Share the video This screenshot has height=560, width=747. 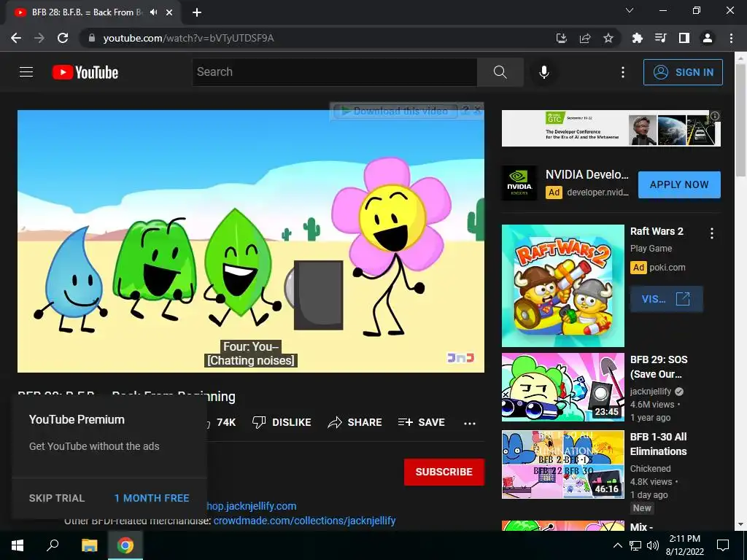[355, 422]
